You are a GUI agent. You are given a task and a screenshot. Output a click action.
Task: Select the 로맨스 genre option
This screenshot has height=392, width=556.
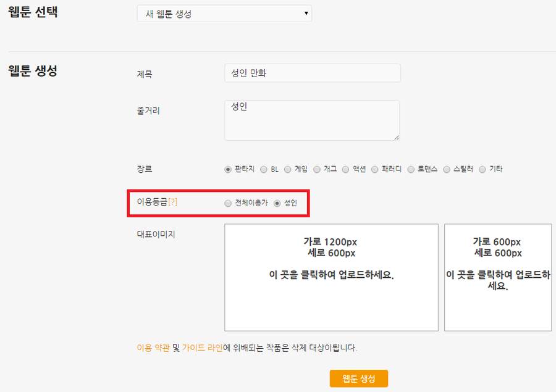click(x=411, y=169)
